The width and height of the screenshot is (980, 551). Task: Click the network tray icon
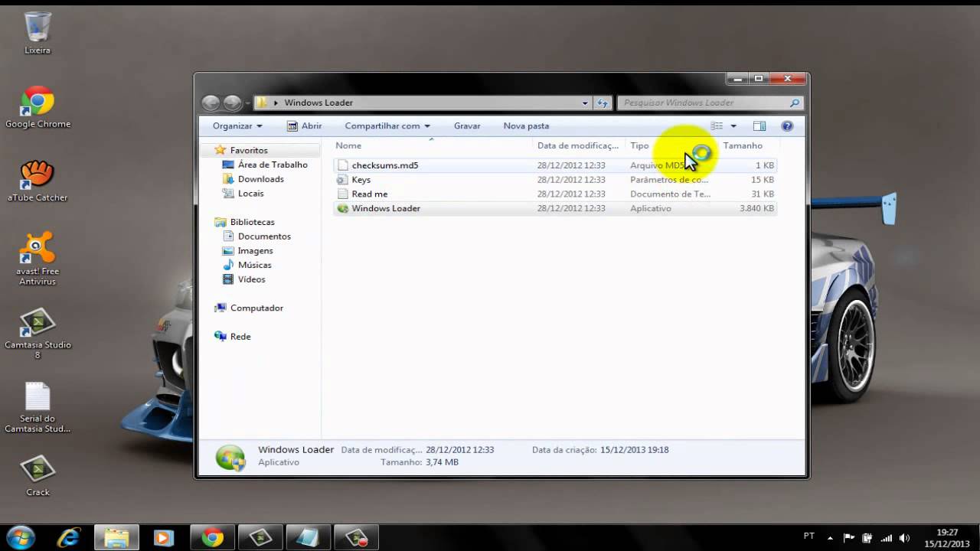click(887, 537)
